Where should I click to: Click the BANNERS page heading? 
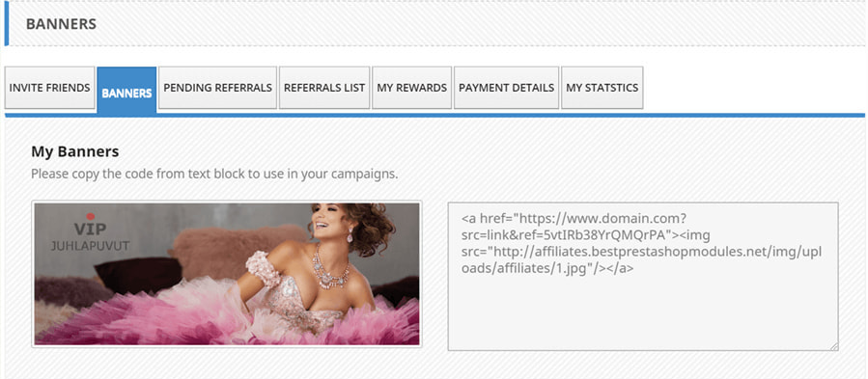pyautogui.click(x=61, y=24)
